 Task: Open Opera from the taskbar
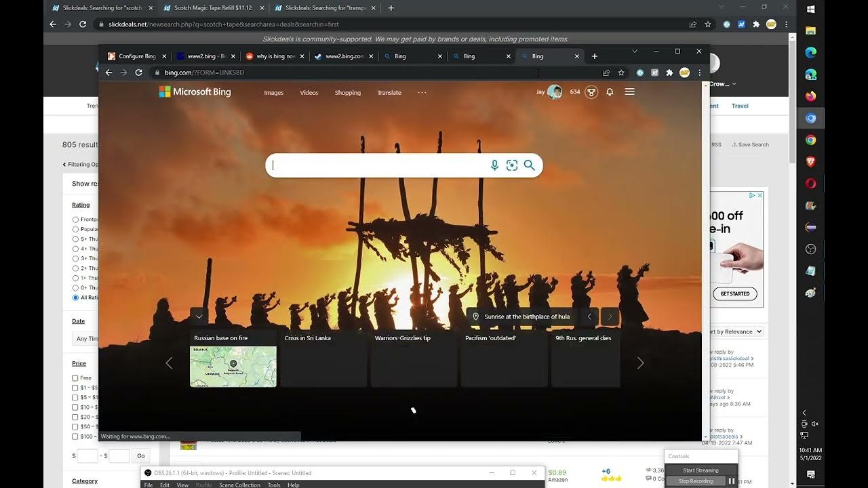tap(811, 183)
